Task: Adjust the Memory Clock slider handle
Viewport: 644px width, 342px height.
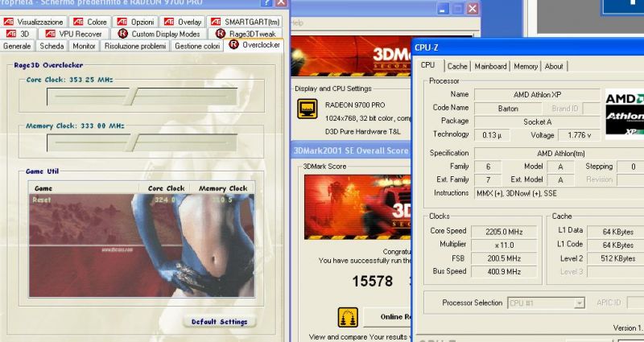Action: (x=132, y=142)
